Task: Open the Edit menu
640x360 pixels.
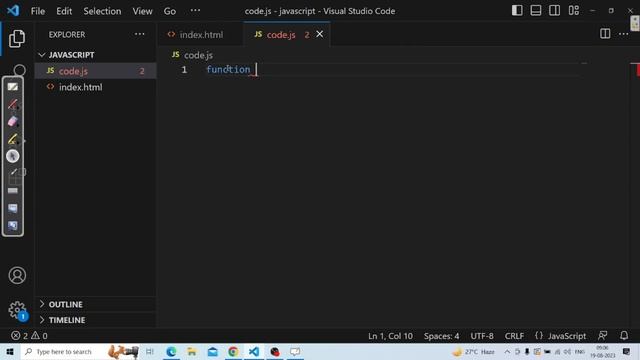Action: (64, 11)
